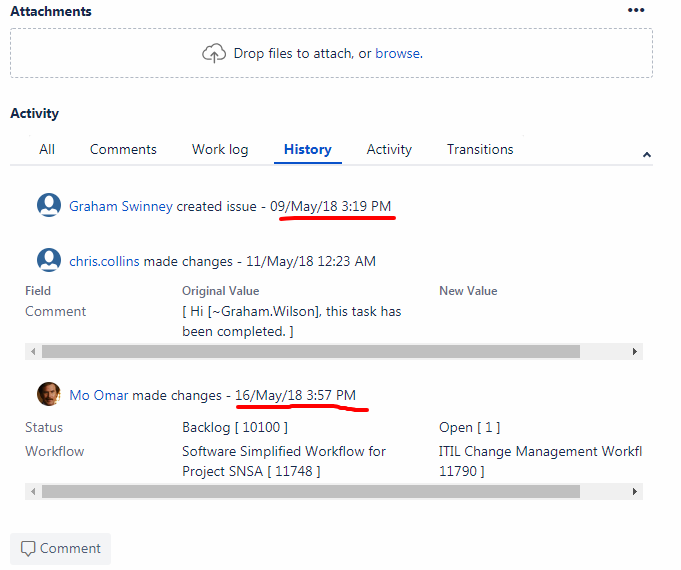This screenshot has width=681, height=570.
Task: Click the Open [ 1 ] new value
Action: click(469, 428)
